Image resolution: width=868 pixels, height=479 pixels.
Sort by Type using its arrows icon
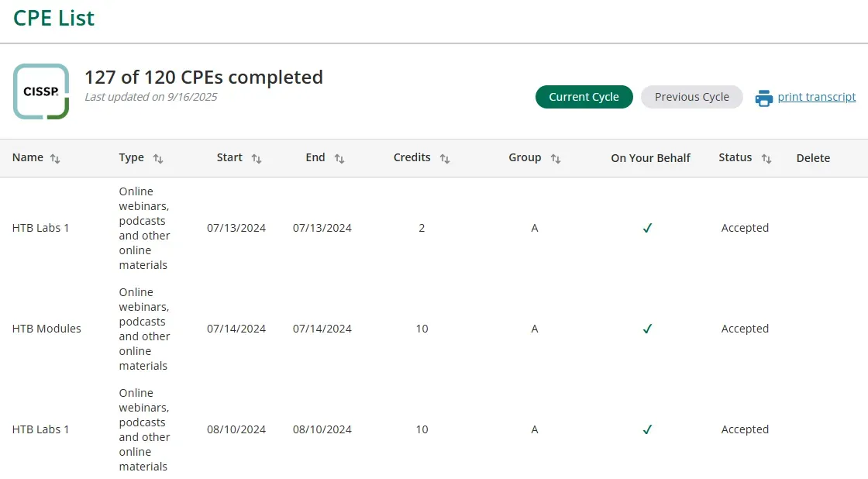click(x=158, y=158)
